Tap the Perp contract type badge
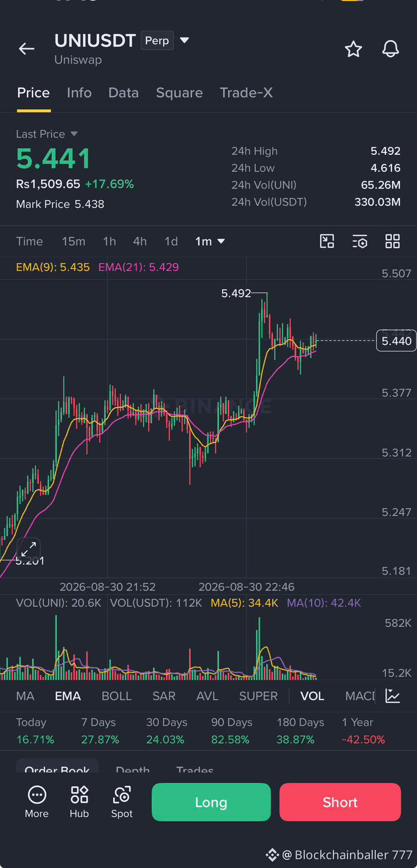The image size is (417, 868). pos(157,40)
